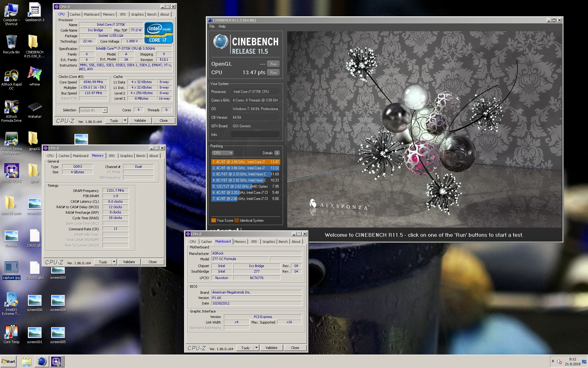This screenshot has height=368, width=588.
Task: Expand Tools dropdown arrow in CPU tab window
Action: click(x=125, y=121)
